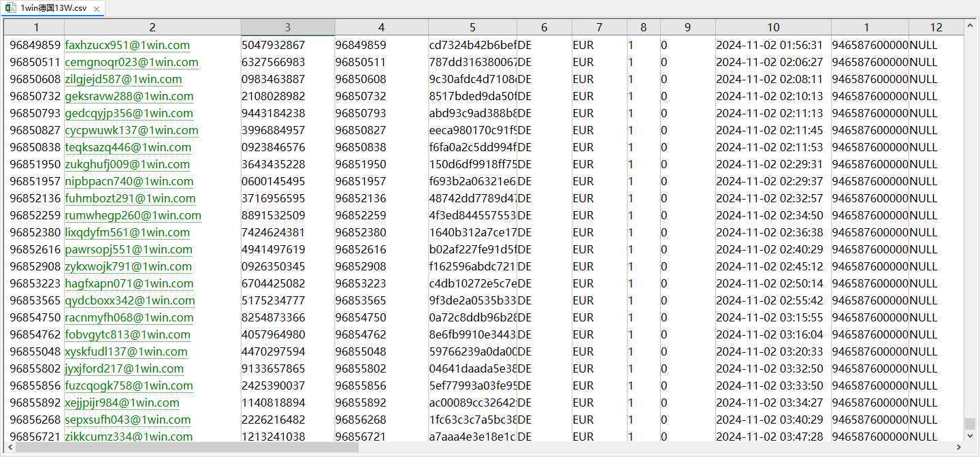Select column header 10
980x457 pixels.
(773, 27)
